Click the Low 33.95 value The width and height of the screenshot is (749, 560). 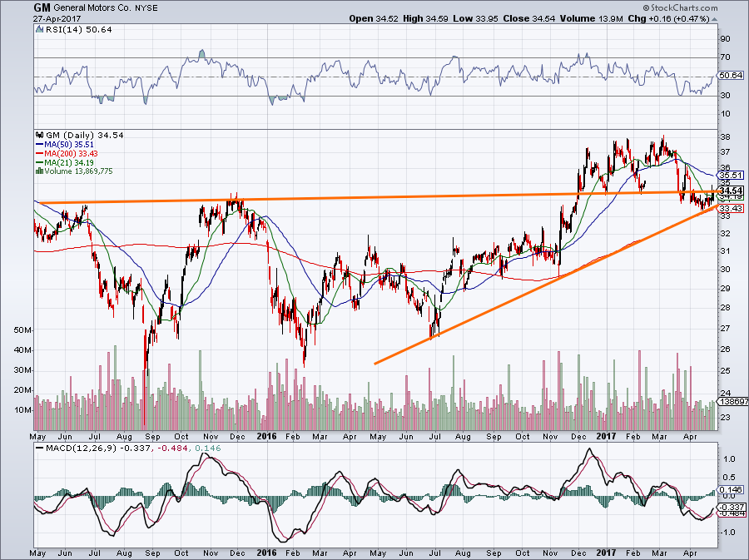pos(475,18)
